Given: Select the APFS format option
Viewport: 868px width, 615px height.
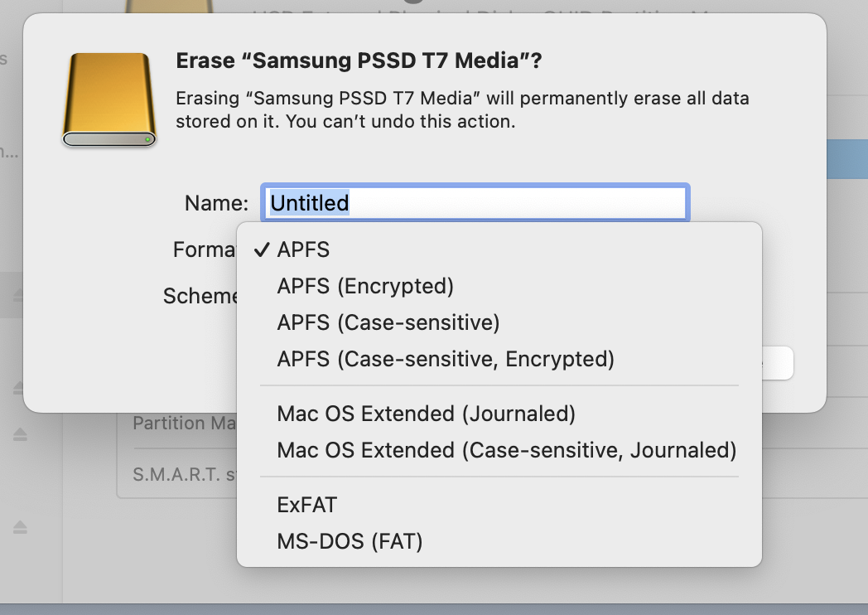Looking at the screenshot, I should [499, 249].
